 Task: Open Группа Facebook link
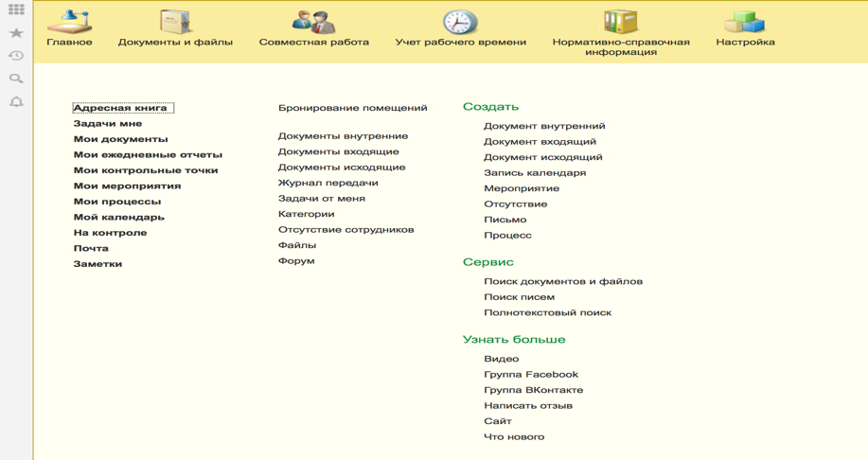tap(531, 374)
